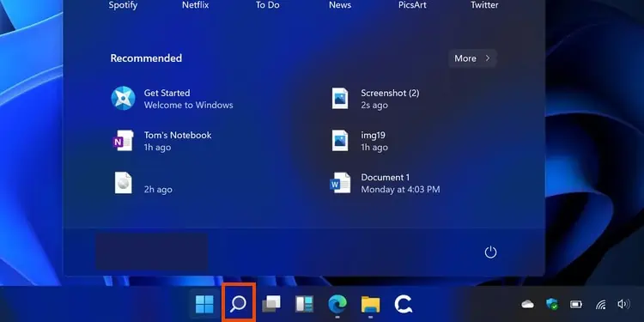Open Wi-Fi network tray icon
This screenshot has width=644, height=322.
(x=600, y=304)
